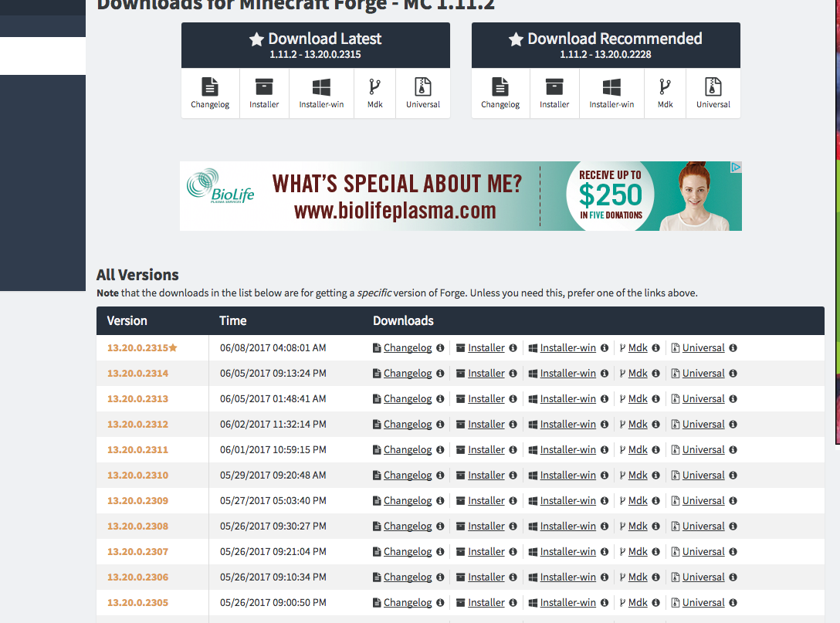Image resolution: width=840 pixels, height=623 pixels.
Task: Show info icon for Changelog 13.20.0.2310
Action: point(440,475)
